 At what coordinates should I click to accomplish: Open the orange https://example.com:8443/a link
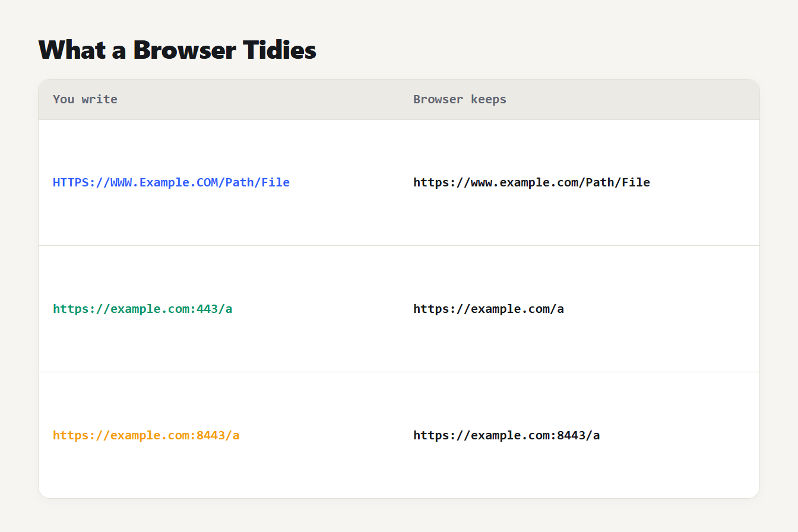click(x=146, y=435)
